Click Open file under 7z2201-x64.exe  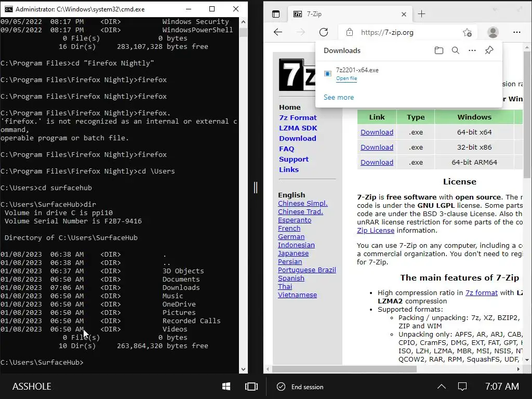click(347, 78)
